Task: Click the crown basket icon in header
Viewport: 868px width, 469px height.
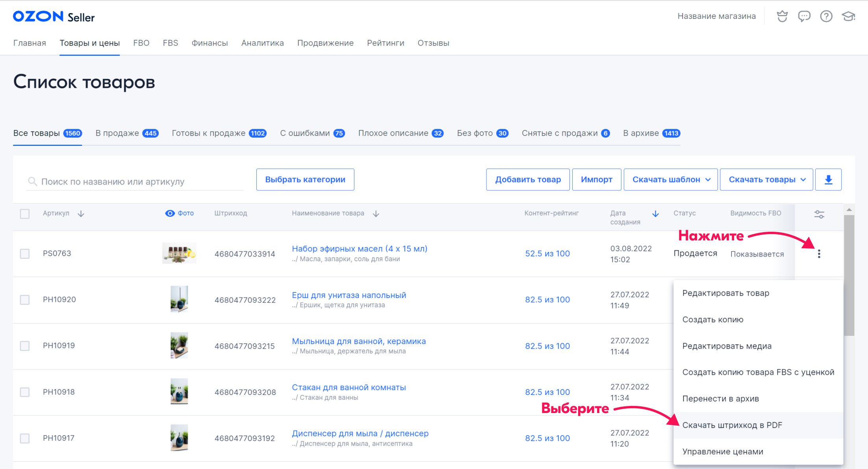Action: [x=782, y=16]
